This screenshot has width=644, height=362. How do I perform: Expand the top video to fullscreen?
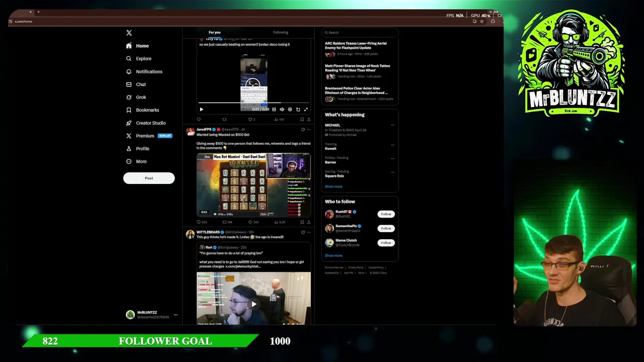click(306, 109)
